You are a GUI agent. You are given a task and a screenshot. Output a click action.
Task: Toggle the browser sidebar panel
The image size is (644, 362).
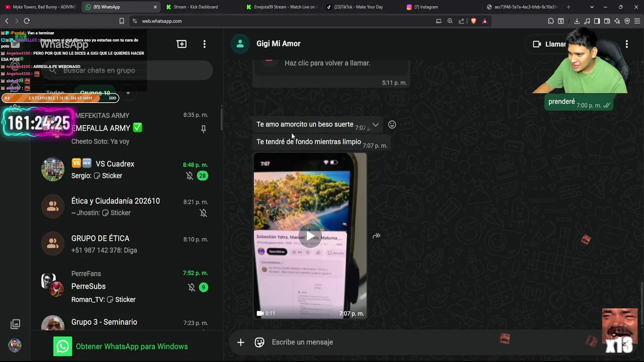(x=597, y=21)
